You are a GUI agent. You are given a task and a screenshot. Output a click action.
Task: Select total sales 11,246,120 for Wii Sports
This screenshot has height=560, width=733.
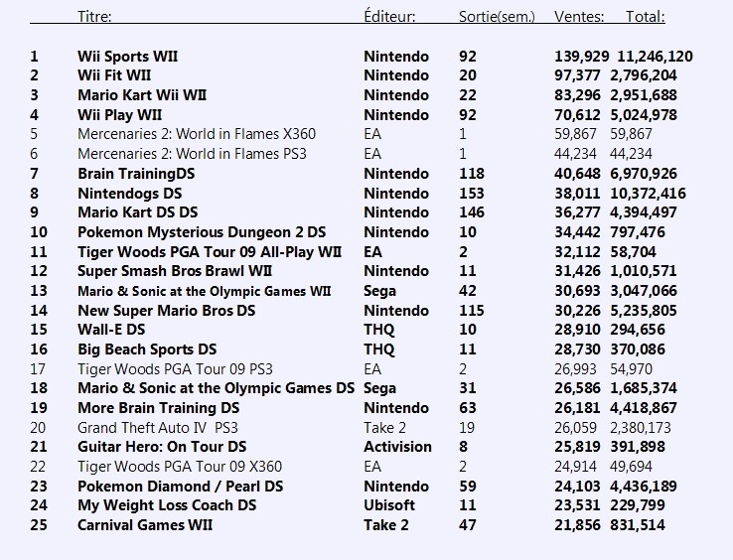655,57
